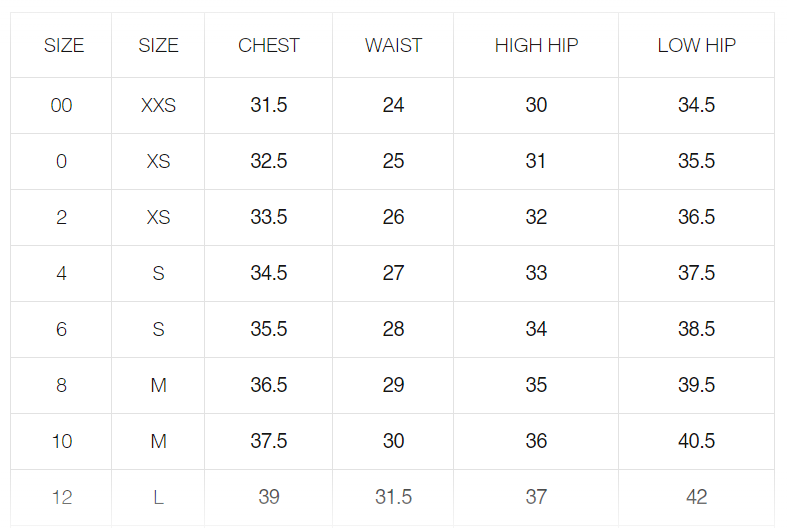Click the HIGH HIP column header

[536, 45]
